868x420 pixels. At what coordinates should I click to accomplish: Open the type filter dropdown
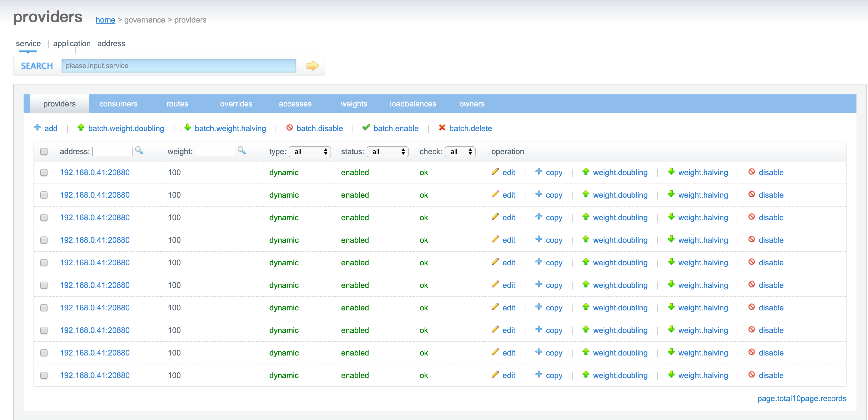pos(310,152)
